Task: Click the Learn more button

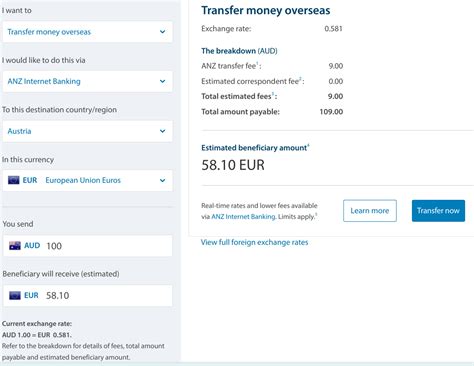Action: [x=370, y=211]
